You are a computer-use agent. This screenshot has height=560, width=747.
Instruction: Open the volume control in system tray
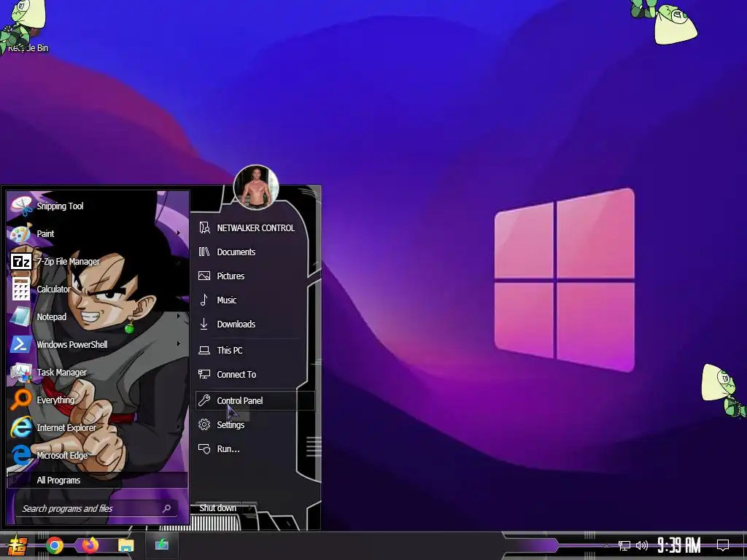[x=642, y=545]
